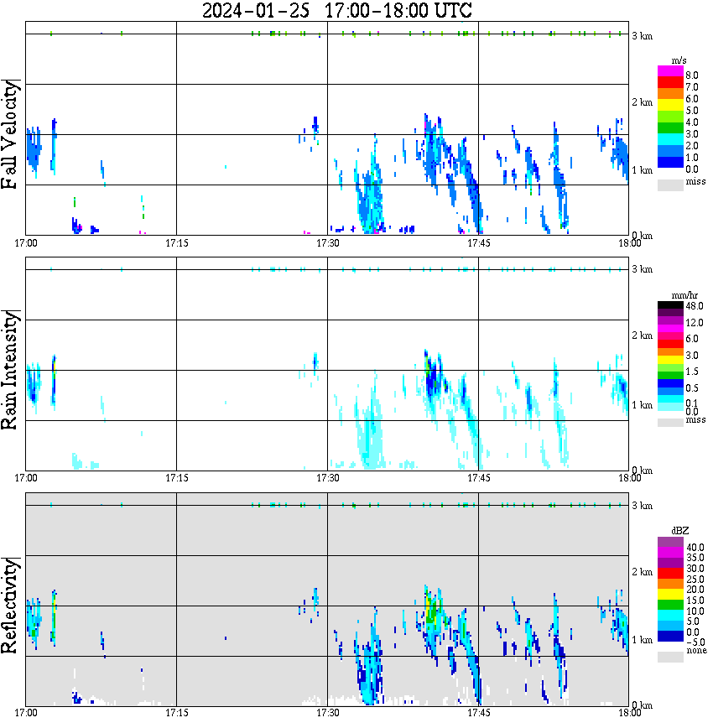Click the 48.0 value in Rain Intensity legend
This screenshot has width=713, height=728.
pyautogui.click(x=694, y=306)
